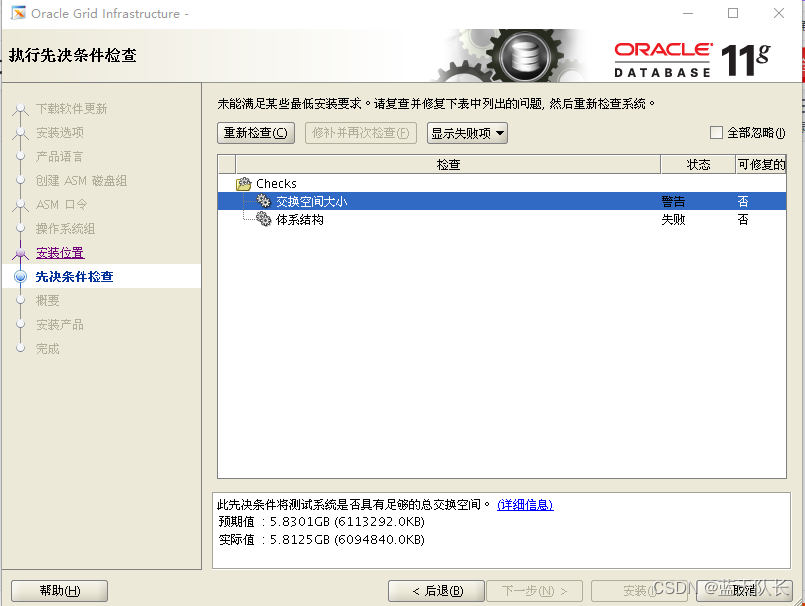Screen dimensions: 805x606
Task: Click the gear icon beside 交换空间大小
Action: coord(263,201)
